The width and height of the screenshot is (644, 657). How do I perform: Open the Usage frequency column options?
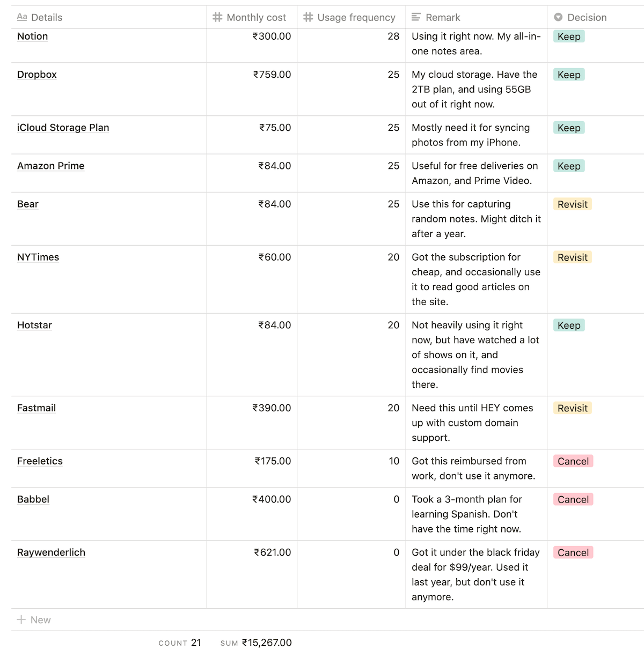point(356,17)
